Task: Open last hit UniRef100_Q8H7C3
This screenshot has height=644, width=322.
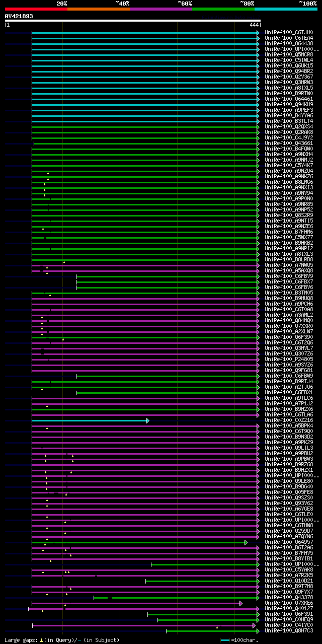Action: pyautogui.click(x=289, y=630)
